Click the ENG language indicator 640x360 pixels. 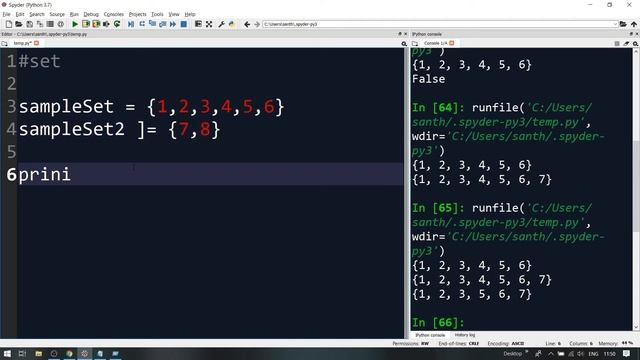[593, 354]
